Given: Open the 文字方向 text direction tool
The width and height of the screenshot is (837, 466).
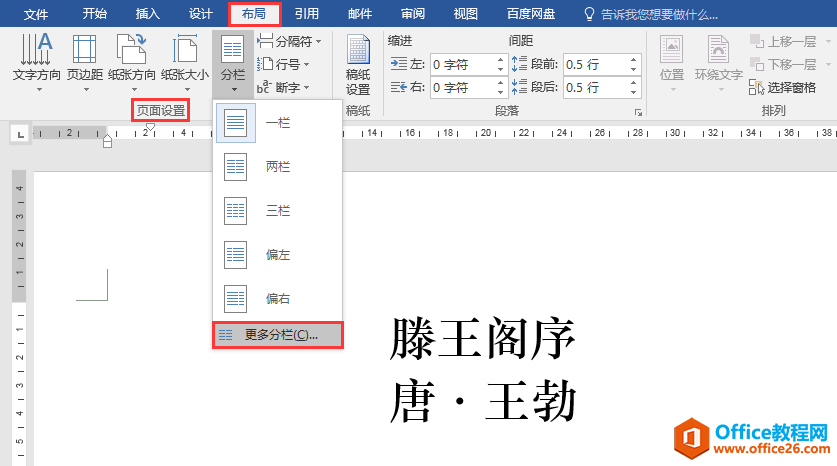Looking at the screenshot, I should point(36,62).
